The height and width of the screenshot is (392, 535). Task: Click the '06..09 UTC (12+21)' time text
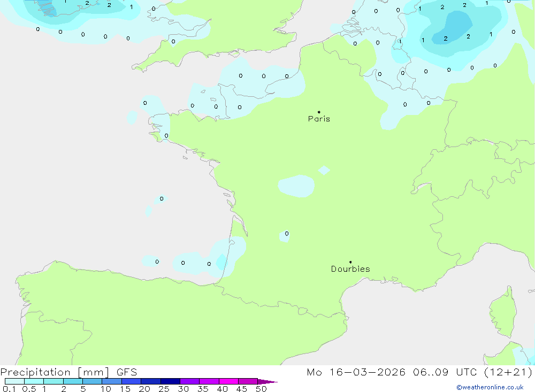(x=472, y=372)
